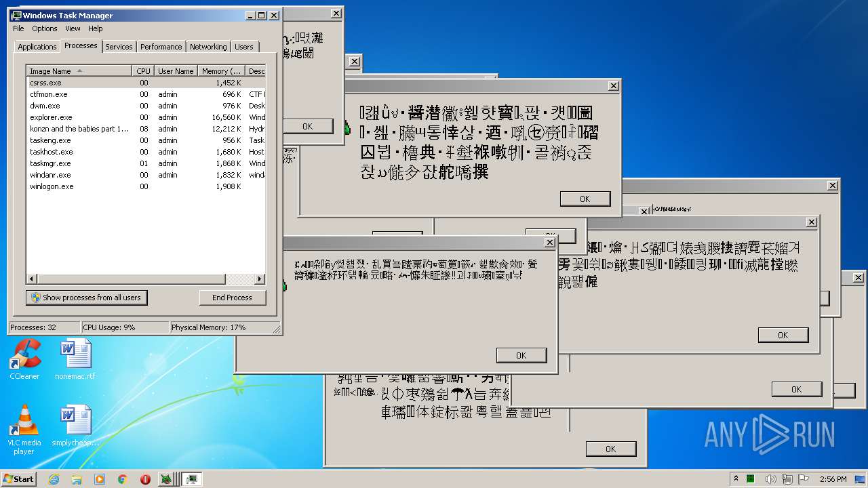This screenshot has width=868, height=488.
Task: Switch to the Users tab
Action: [244, 47]
